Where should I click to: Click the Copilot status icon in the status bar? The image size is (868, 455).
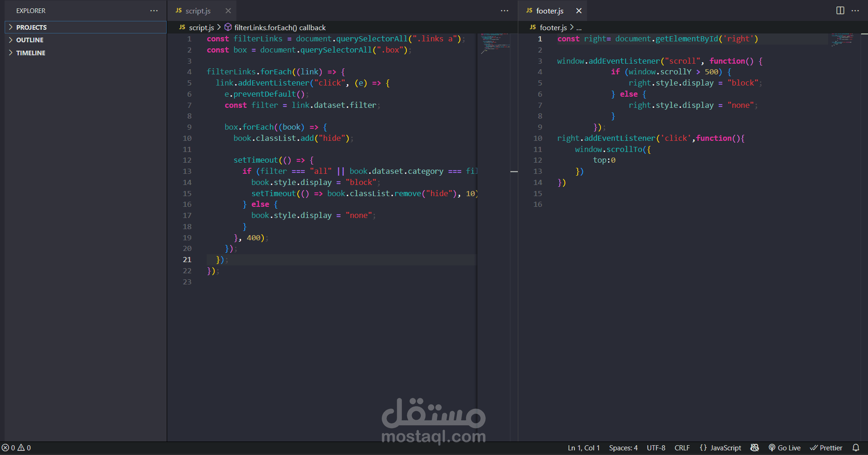tap(755, 448)
